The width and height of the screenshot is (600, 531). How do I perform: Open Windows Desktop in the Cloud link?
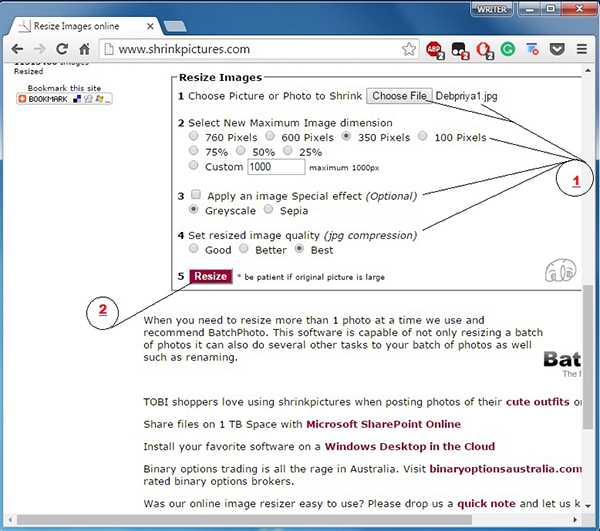410,446
